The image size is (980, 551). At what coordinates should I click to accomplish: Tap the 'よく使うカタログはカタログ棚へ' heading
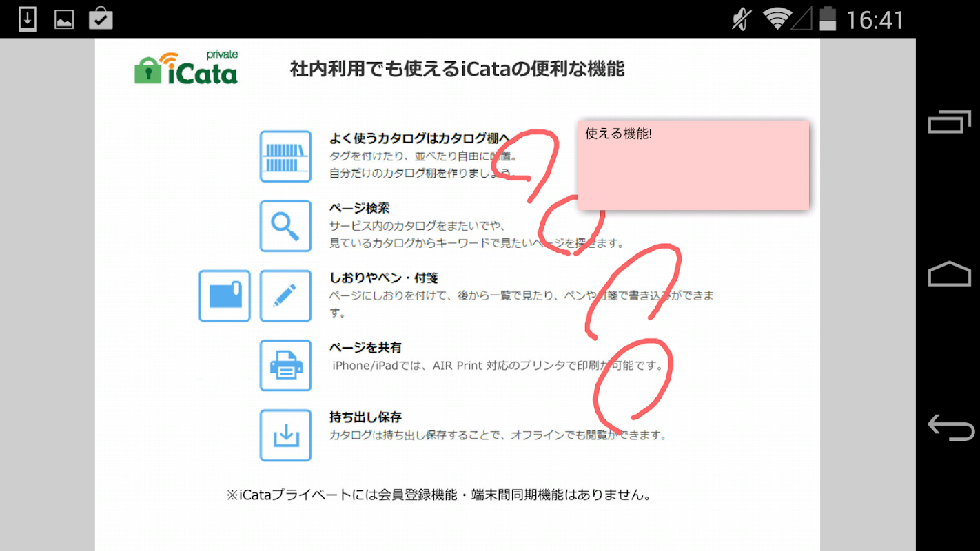pos(419,138)
